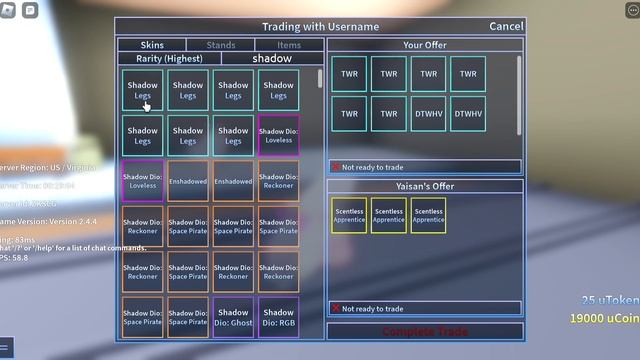Select Space Pirate beside Shadow Dio: Ghost
Viewport: 640px width, 360px height.
pyautogui.click(x=188, y=317)
